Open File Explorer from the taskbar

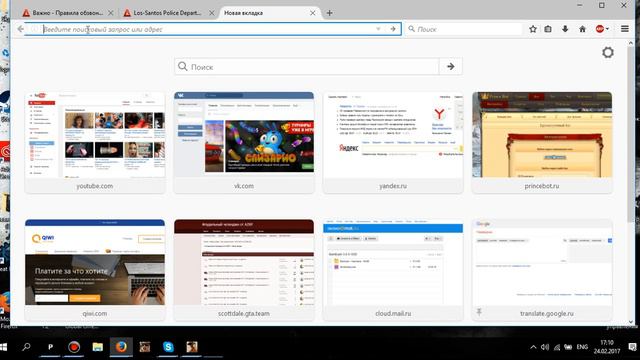point(98,347)
